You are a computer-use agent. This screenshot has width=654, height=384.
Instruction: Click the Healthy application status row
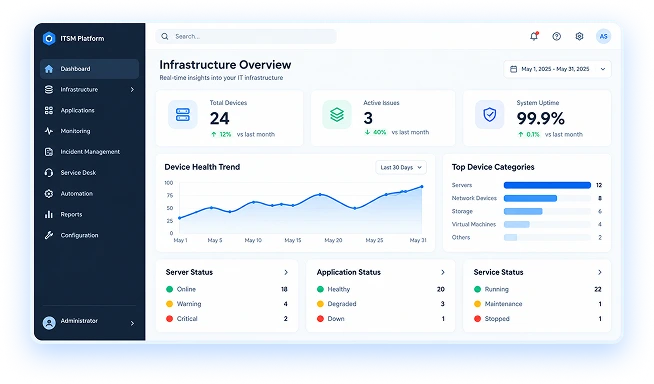click(380, 289)
